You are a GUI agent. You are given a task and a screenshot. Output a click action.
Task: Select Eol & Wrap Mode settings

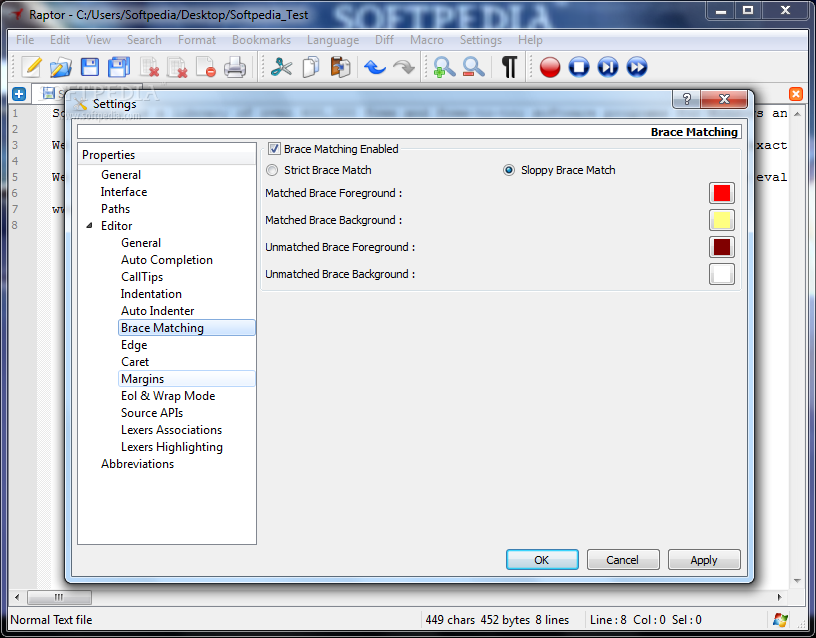point(168,396)
